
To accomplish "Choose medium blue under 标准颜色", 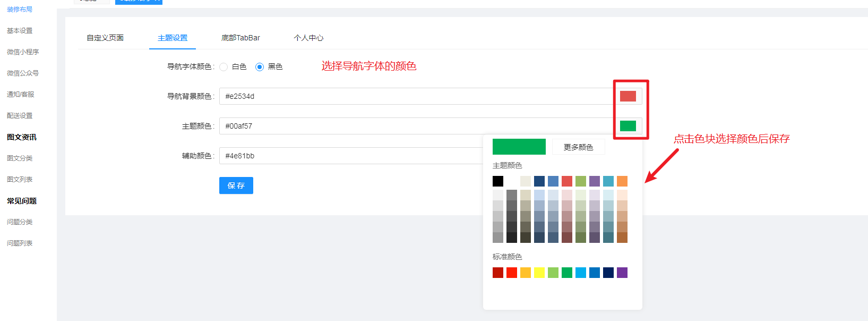I will (595, 273).
